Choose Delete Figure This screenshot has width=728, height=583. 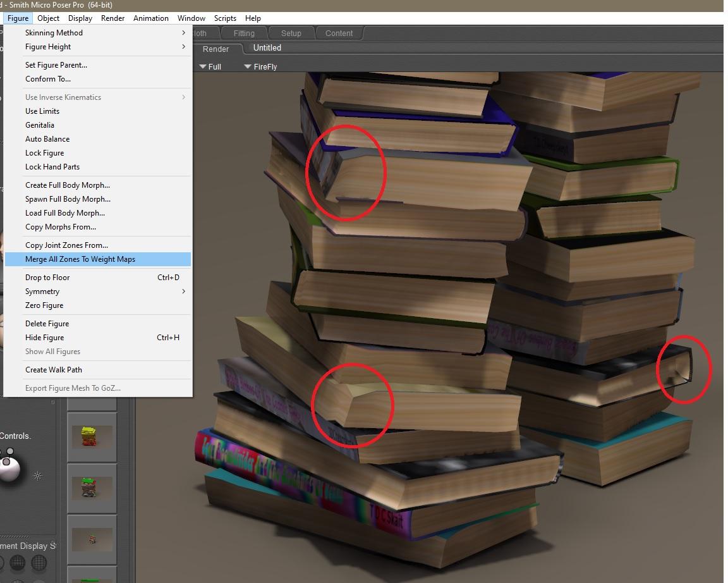click(98, 324)
